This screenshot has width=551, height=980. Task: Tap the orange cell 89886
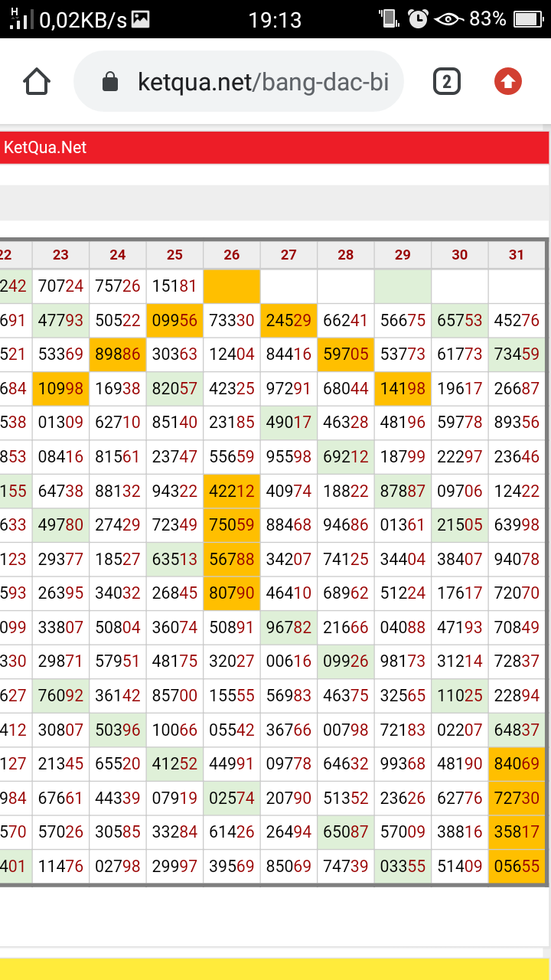(118, 354)
